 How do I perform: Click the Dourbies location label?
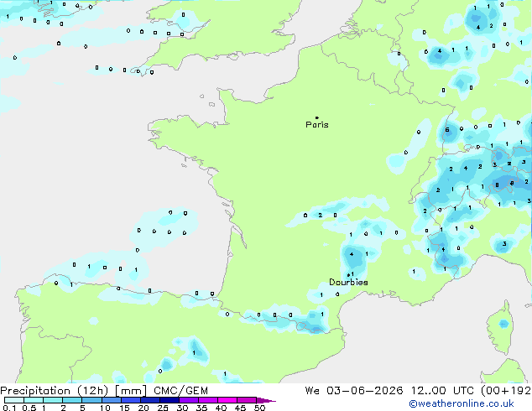pyautogui.click(x=348, y=282)
